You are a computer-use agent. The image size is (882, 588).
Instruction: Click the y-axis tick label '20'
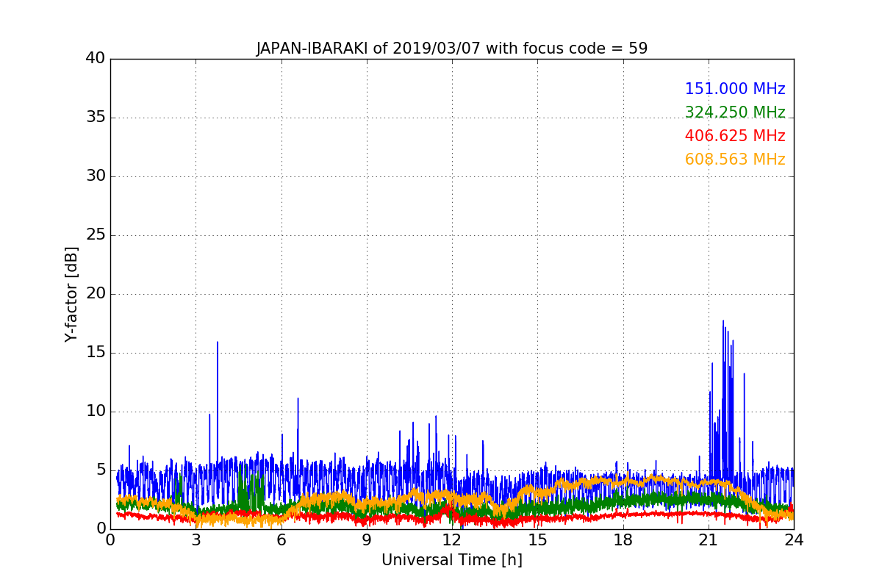(x=95, y=293)
